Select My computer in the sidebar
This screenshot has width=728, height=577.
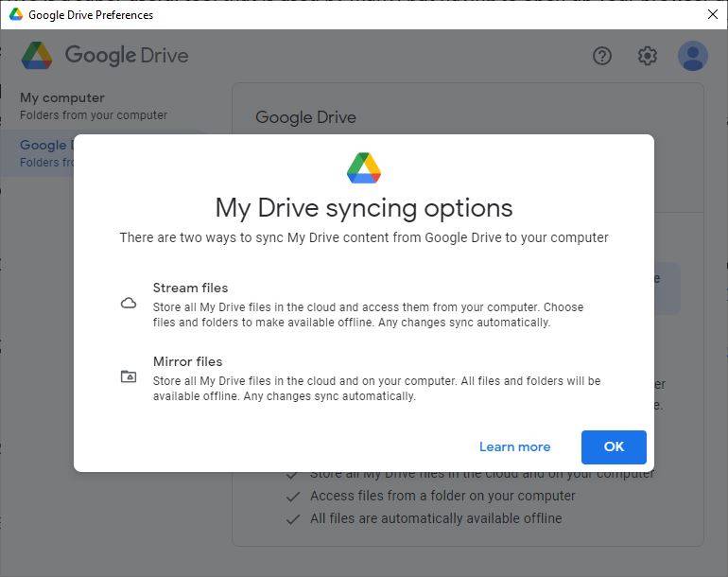coord(62,97)
